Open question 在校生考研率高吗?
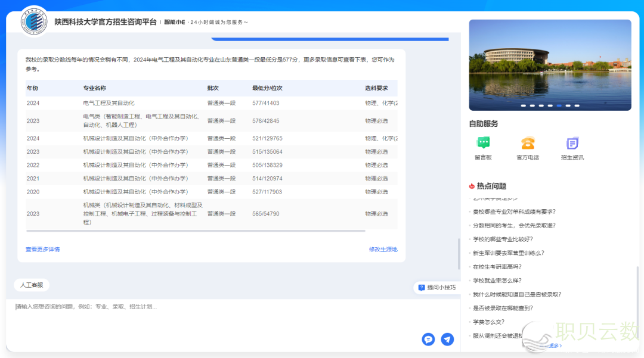644x358 pixels. click(497, 266)
